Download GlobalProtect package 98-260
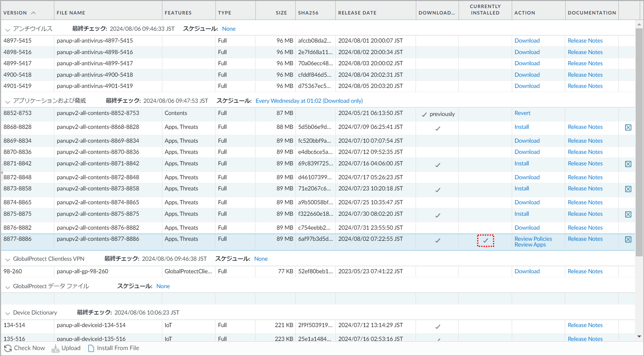The image size is (644, 356). coord(527,271)
